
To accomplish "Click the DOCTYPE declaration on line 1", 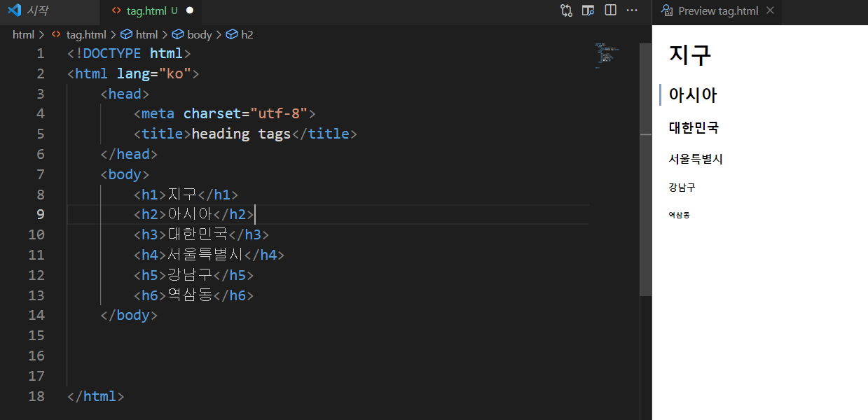I will pos(129,53).
